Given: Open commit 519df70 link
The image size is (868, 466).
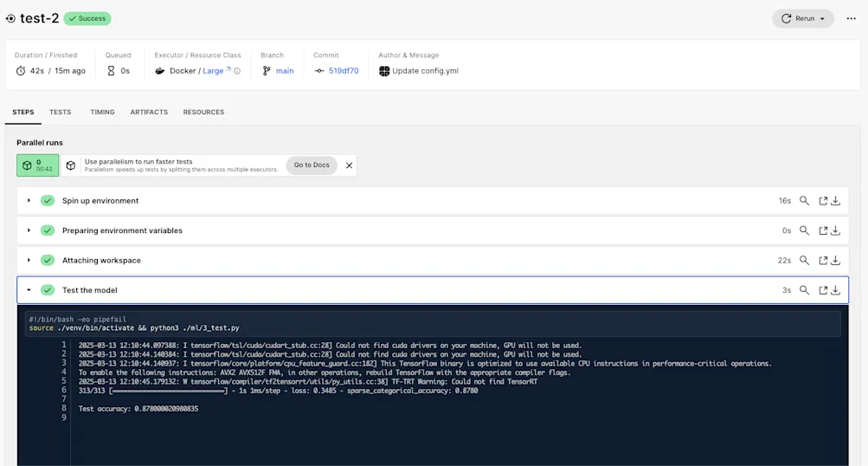Looking at the screenshot, I should pos(344,71).
